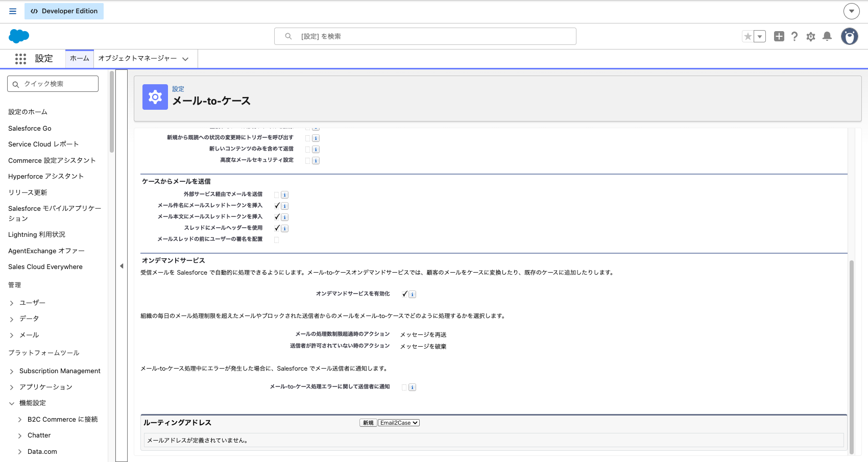
Task: Toggle メール件名にメールスレッドトークンを挿入 checkbox
Action: click(277, 206)
